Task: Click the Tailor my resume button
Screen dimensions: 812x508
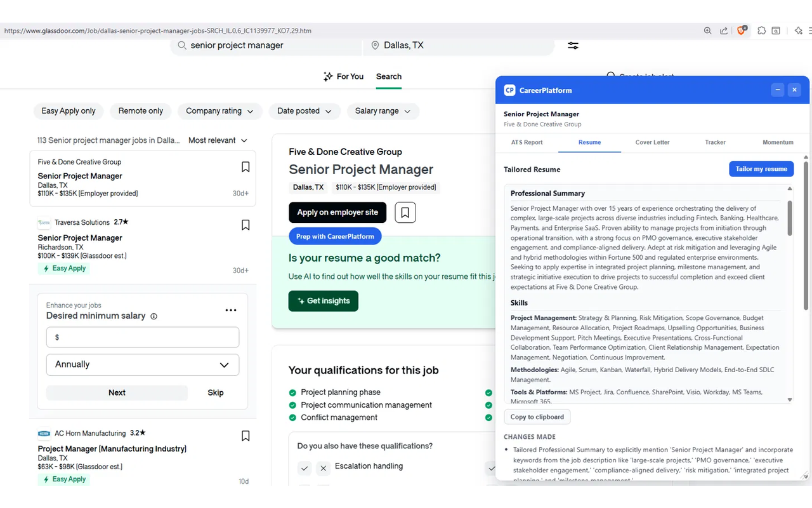Action: pos(761,169)
